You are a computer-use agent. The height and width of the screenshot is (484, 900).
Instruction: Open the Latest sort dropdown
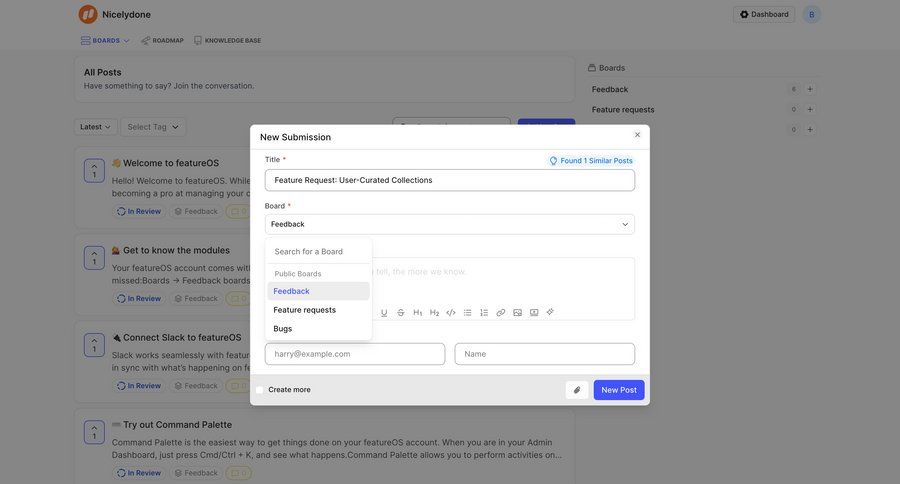pos(95,127)
